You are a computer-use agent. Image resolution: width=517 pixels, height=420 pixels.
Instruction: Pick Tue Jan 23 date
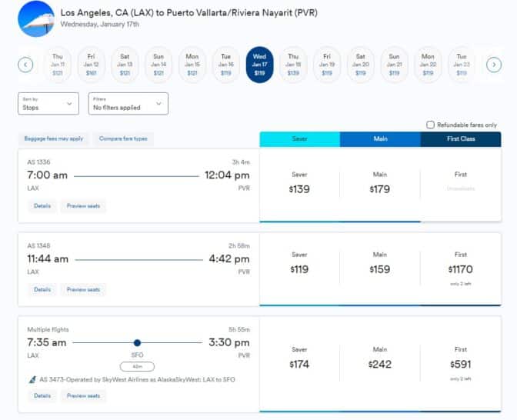click(x=462, y=65)
